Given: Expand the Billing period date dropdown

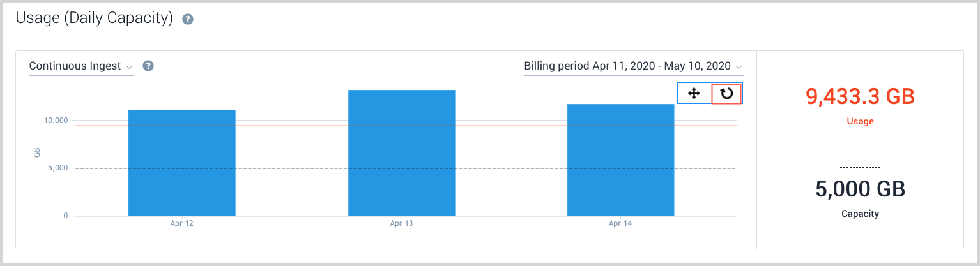Looking at the screenshot, I should pos(633,66).
